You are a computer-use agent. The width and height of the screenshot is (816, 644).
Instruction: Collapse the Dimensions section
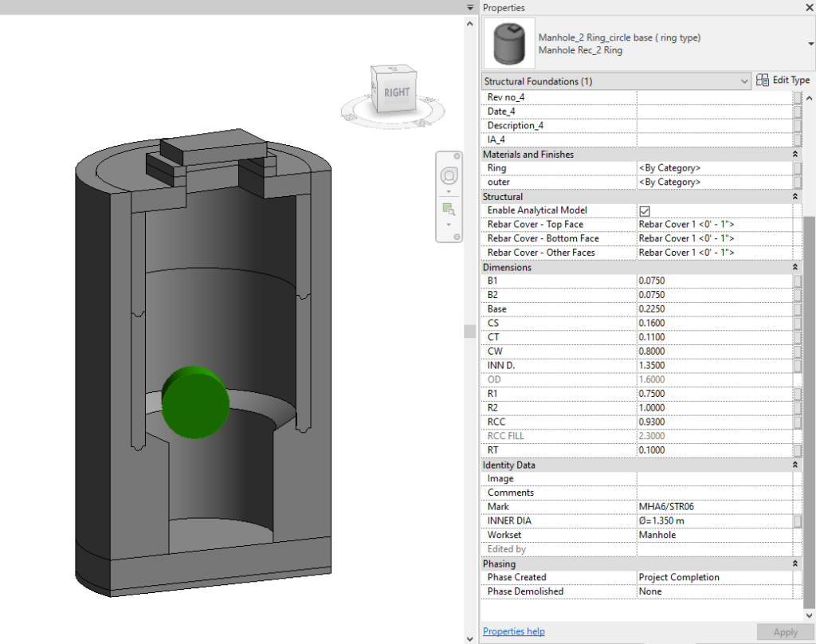pyautogui.click(x=794, y=267)
